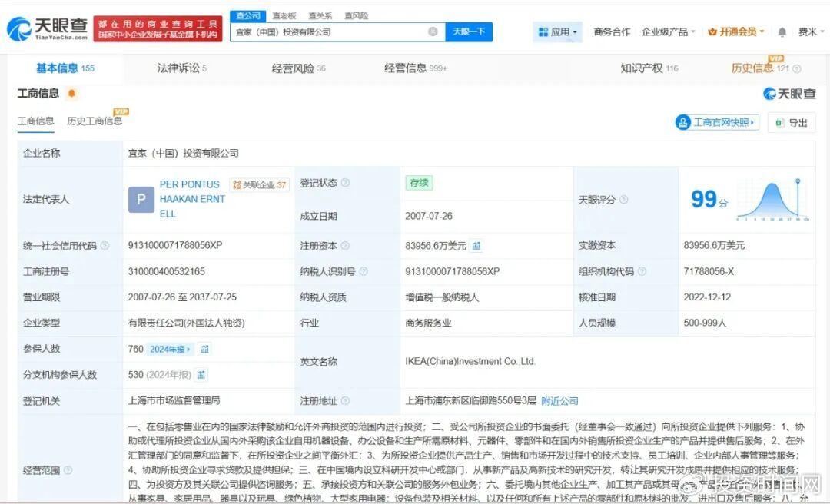Open help icon next to 注册地址

345,401
